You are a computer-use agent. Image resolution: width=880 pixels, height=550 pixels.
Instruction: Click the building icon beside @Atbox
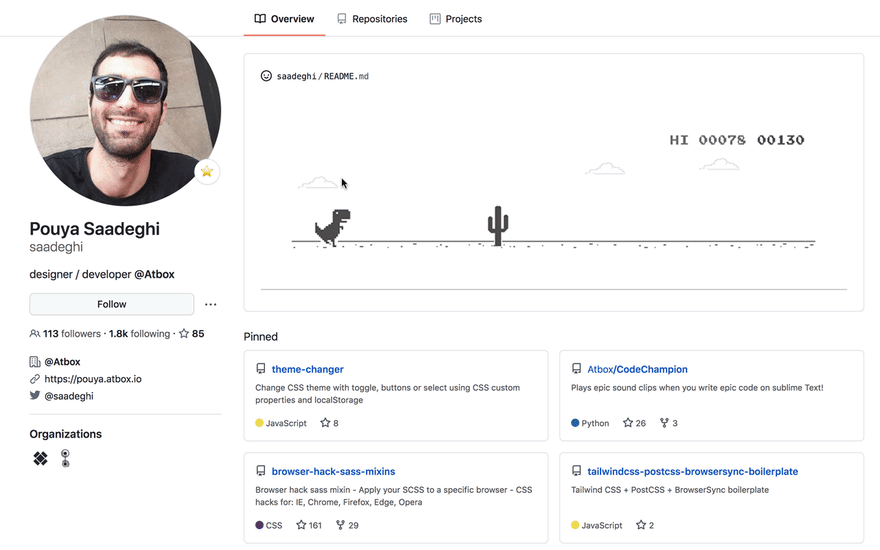(x=35, y=362)
